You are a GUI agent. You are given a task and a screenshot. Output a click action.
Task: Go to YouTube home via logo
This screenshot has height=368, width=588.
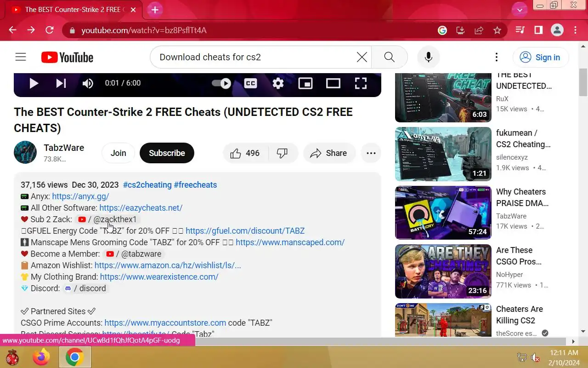pyautogui.click(x=67, y=57)
